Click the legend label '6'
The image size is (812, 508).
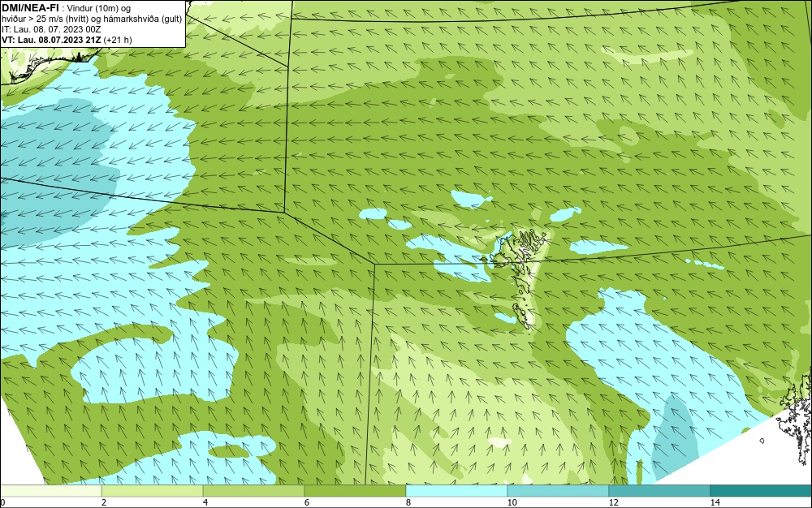[307, 502]
